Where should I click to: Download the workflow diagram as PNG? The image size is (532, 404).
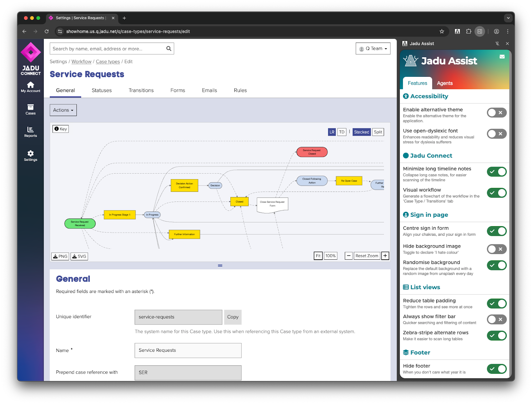coord(60,256)
